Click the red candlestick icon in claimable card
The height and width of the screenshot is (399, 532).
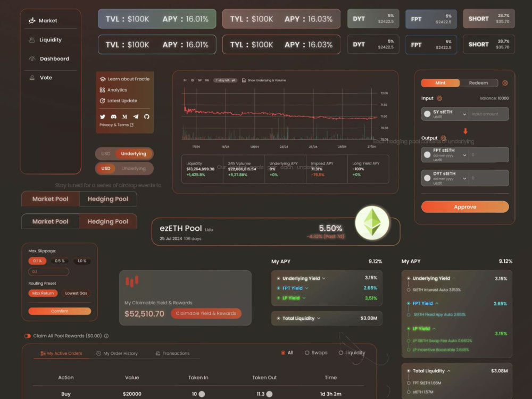(132, 281)
